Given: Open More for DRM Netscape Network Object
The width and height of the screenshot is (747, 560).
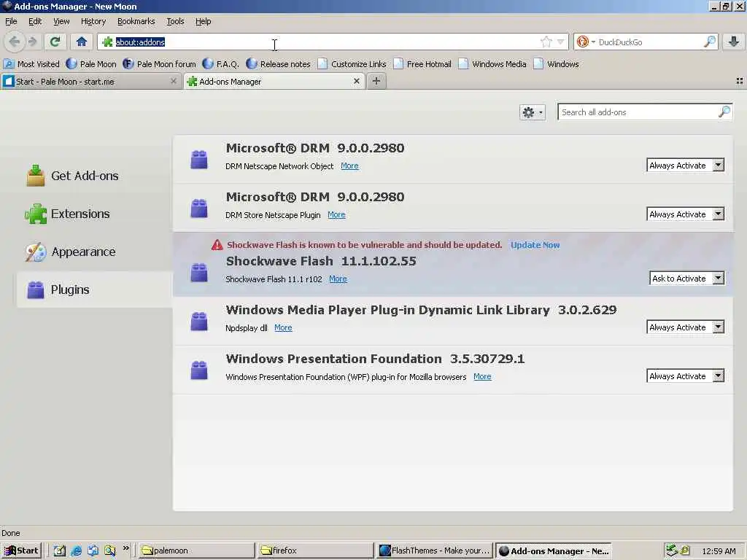Looking at the screenshot, I should [349, 166].
